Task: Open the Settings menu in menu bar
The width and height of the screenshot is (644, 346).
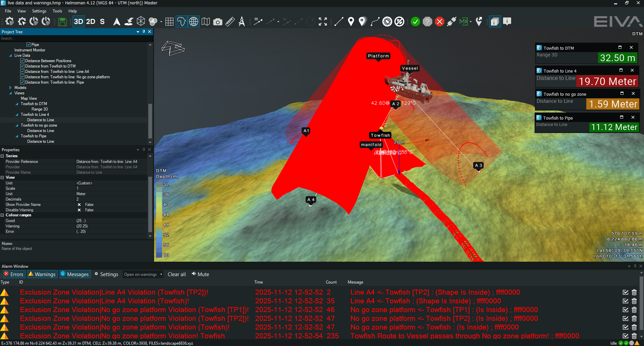Action: (39, 11)
